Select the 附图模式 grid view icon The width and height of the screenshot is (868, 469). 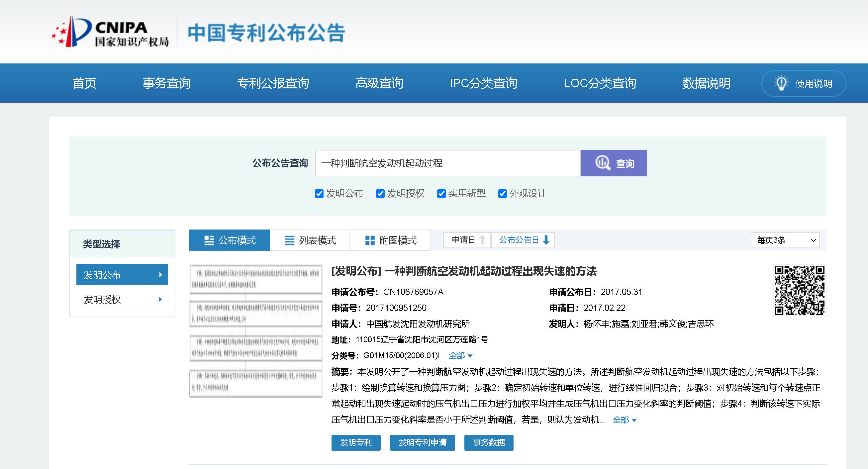tap(370, 240)
